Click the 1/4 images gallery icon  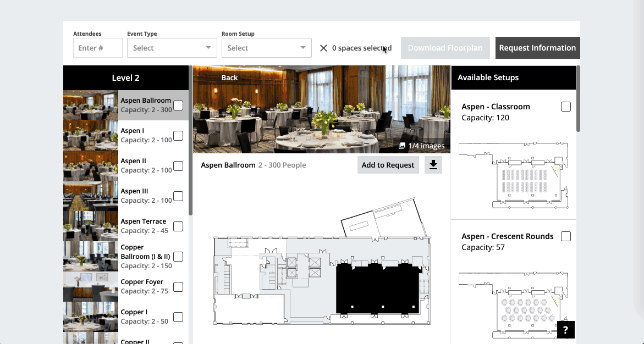402,146
